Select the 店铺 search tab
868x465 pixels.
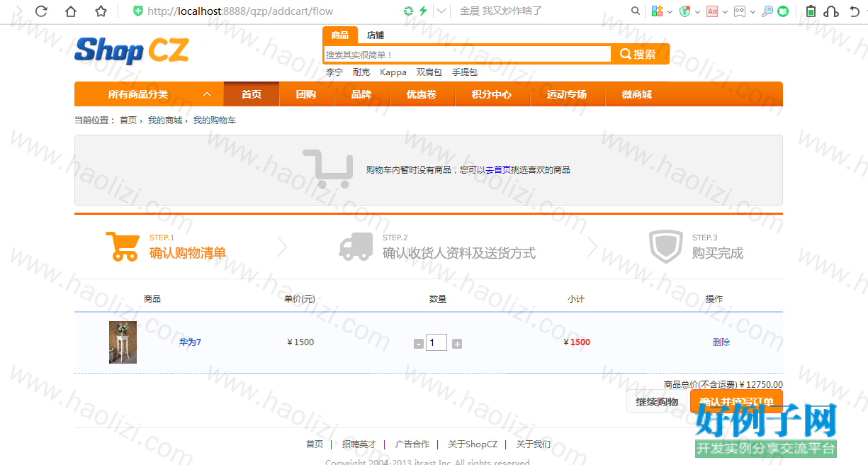[376, 35]
